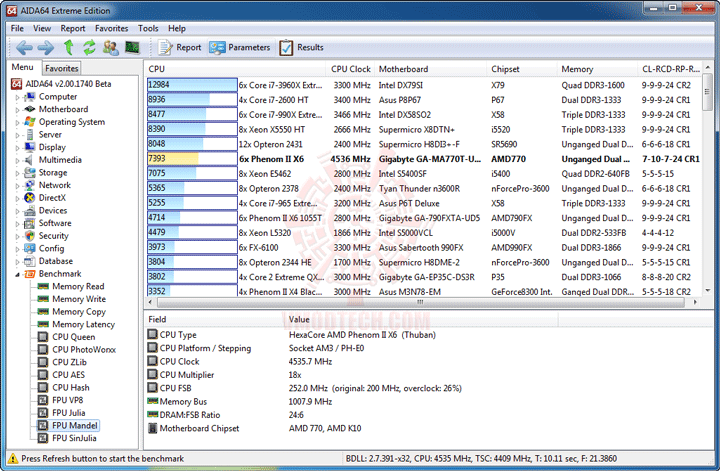The width and height of the screenshot is (720, 471).
Task: Click the green Refresh icon
Action: click(89, 47)
